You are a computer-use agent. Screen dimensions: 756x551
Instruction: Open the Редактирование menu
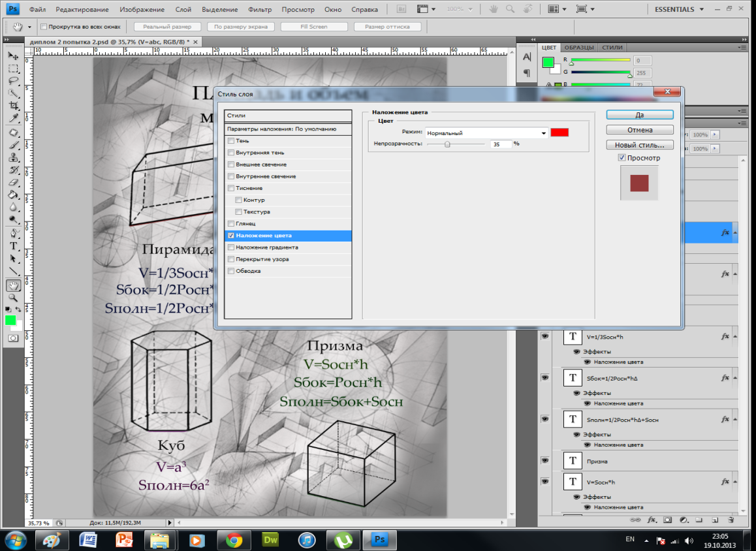coord(82,9)
